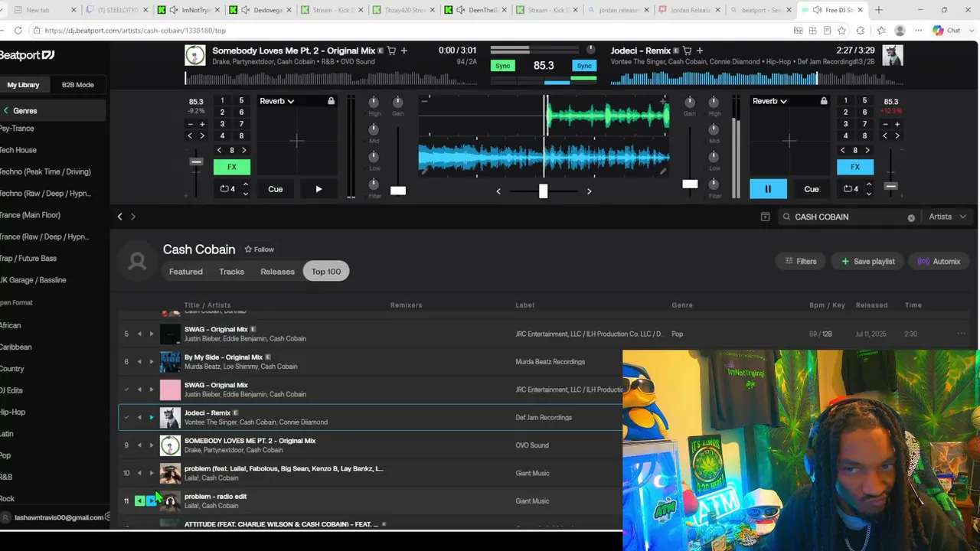Click the plus icon next to Jodeci - Remix

[699, 51]
